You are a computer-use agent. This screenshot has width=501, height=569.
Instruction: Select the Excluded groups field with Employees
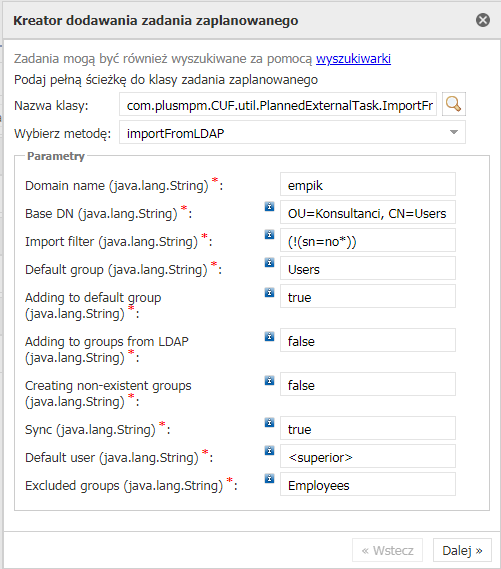pos(368,484)
